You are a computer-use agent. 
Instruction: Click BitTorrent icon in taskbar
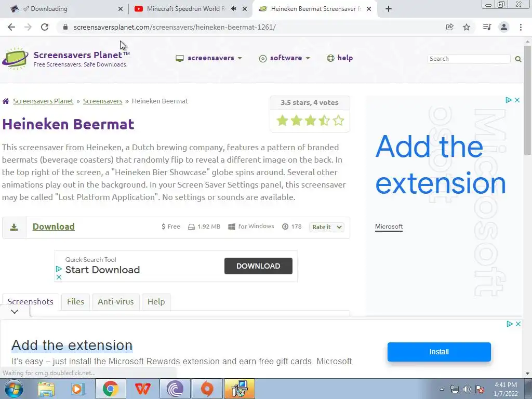[x=175, y=389]
